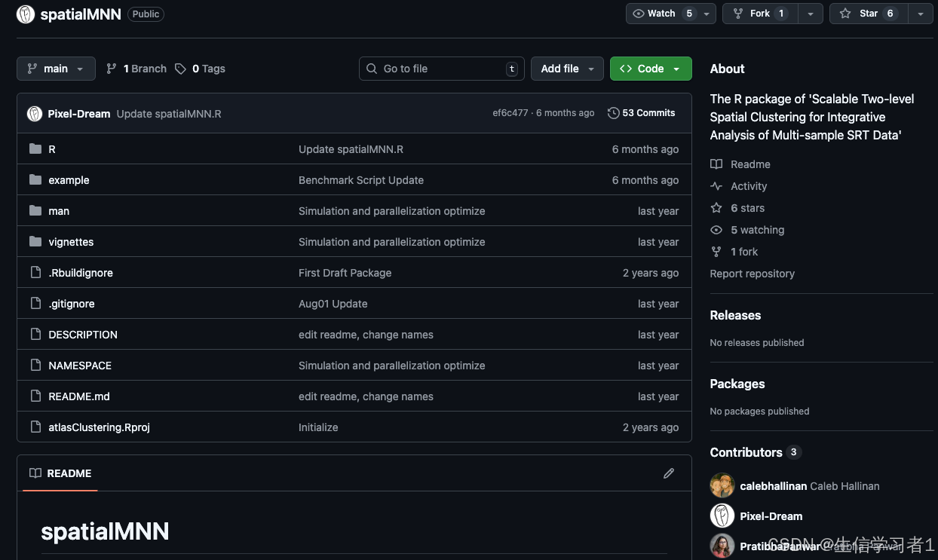Open the atlasClustering.Rproj file
938x560 pixels.
[100, 427]
